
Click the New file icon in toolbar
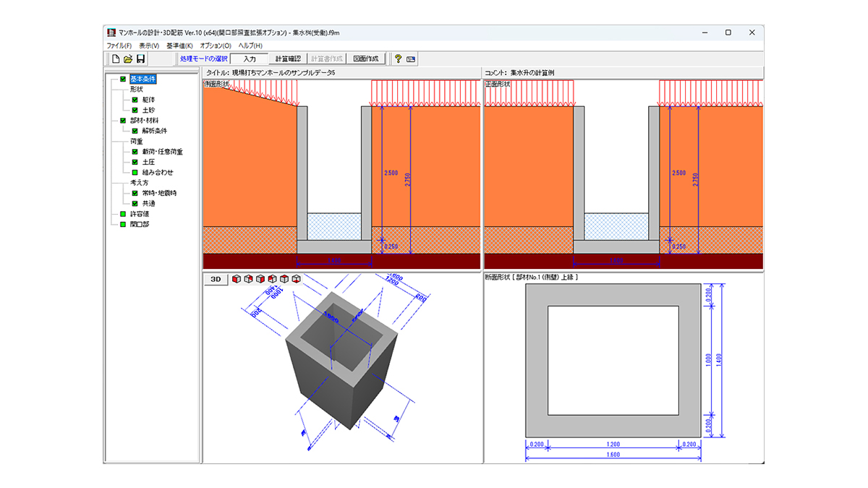point(115,59)
